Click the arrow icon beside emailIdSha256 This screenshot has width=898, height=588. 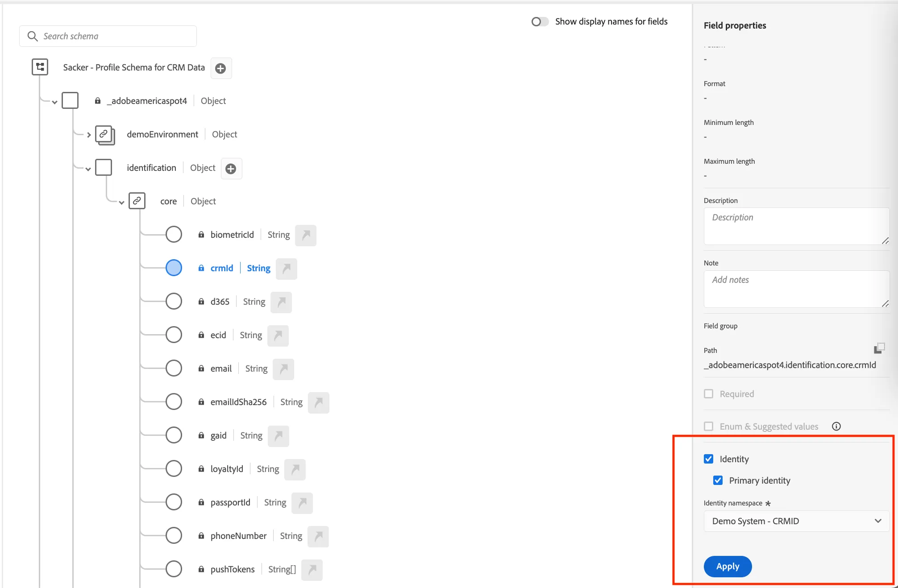coord(319,402)
